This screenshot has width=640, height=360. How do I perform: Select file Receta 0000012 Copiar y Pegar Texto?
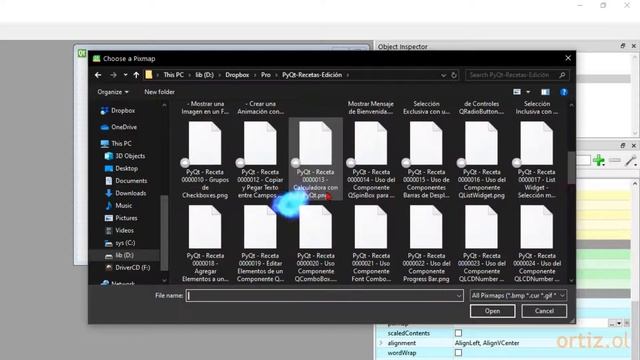pos(260,160)
